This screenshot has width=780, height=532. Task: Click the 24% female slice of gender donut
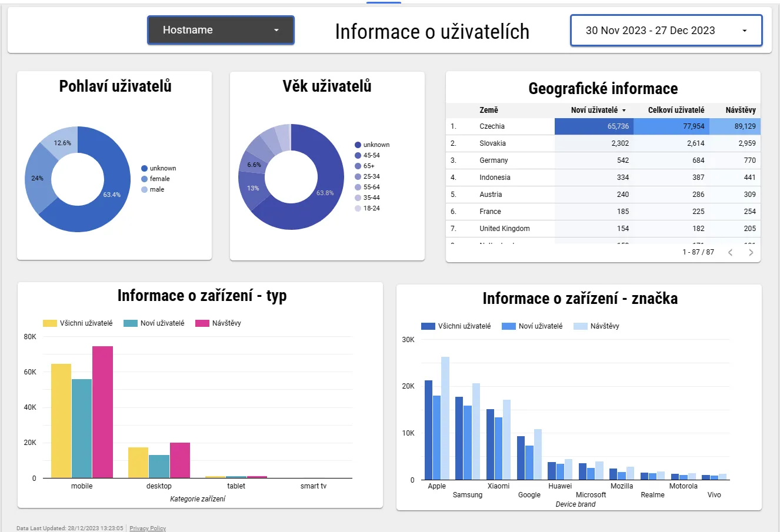(x=38, y=179)
